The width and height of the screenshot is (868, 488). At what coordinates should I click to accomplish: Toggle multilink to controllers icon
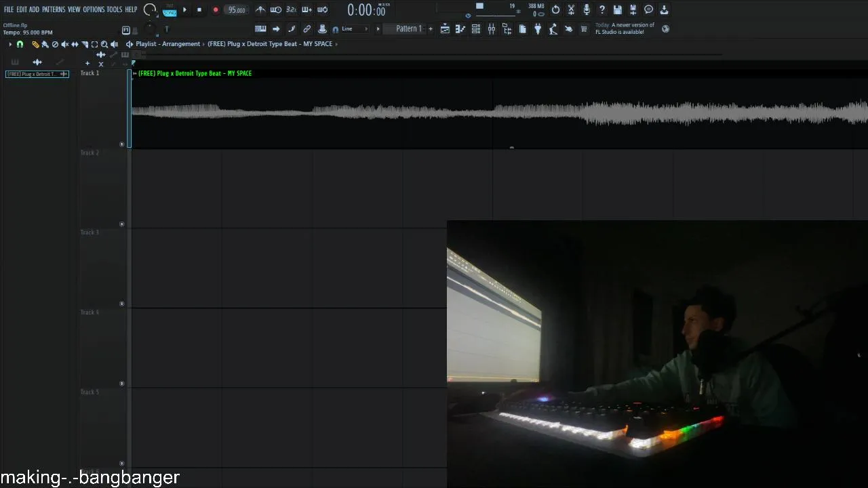point(307,28)
